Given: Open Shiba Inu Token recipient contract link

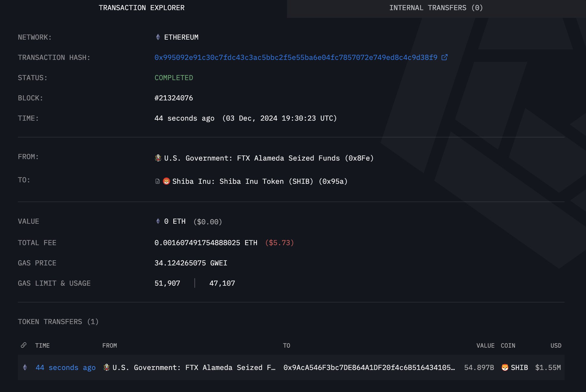Looking at the screenshot, I should [260, 181].
